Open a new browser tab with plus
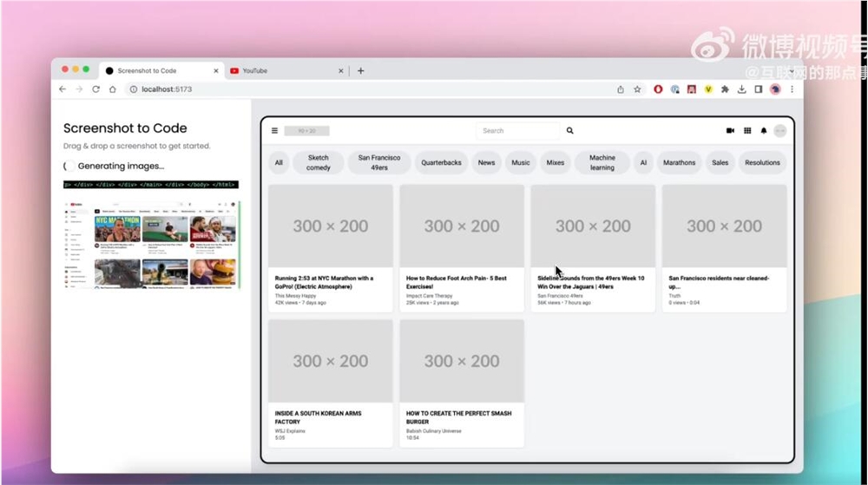868x485 pixels. click(361, 71)
